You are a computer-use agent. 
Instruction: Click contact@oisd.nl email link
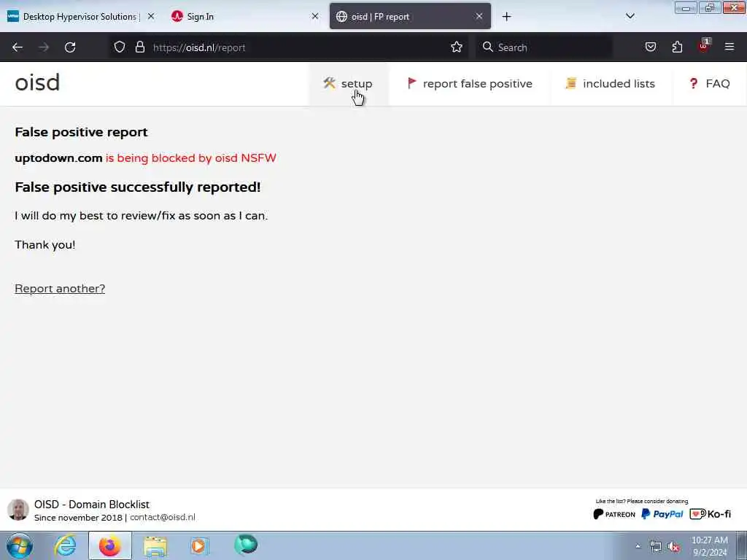click(x=163, y=517)
